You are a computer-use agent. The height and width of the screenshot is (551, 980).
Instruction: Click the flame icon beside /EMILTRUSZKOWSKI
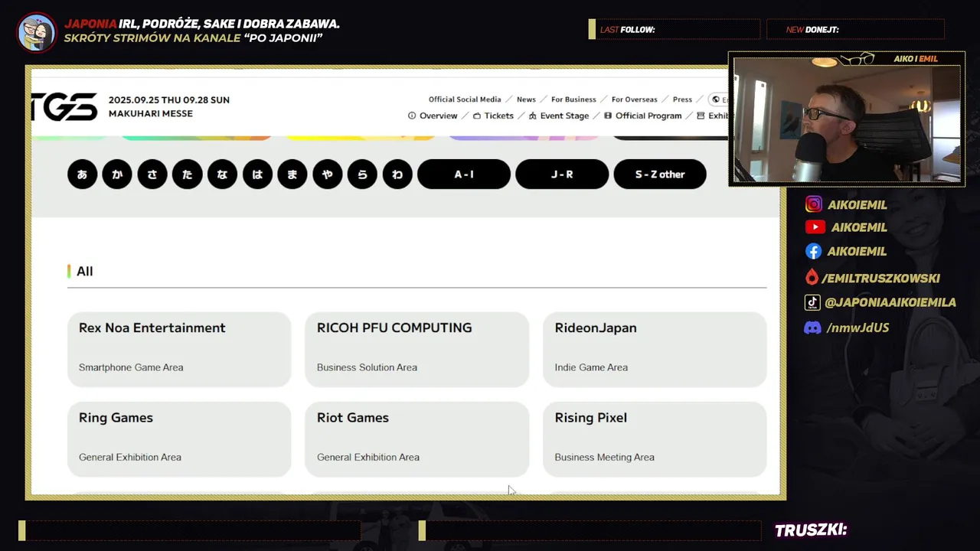812,277
